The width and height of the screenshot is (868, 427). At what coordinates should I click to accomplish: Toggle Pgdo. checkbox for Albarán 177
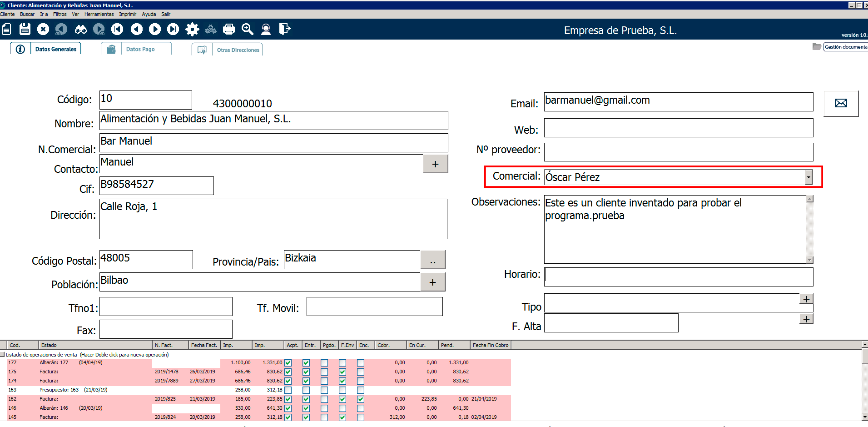[x=324, y=363]
